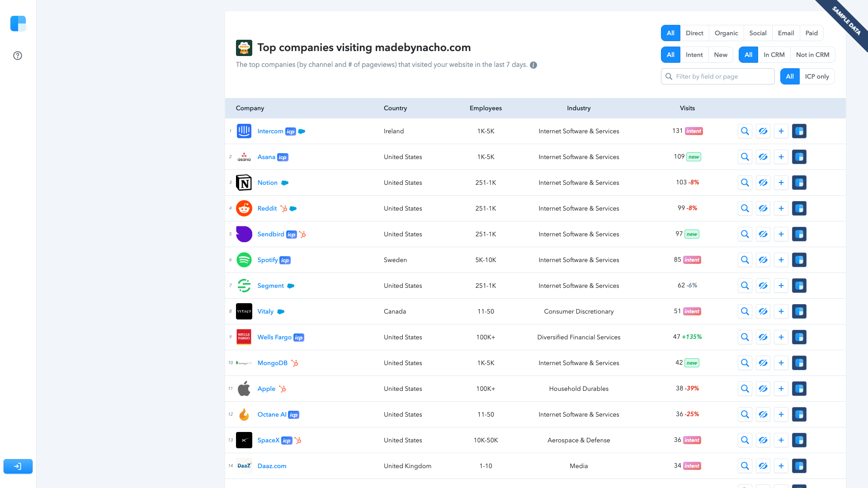Switch to the Email channel tab
The width and height of the screenshot is (868, 488).
pyautogui.click(x=786, y=33)
